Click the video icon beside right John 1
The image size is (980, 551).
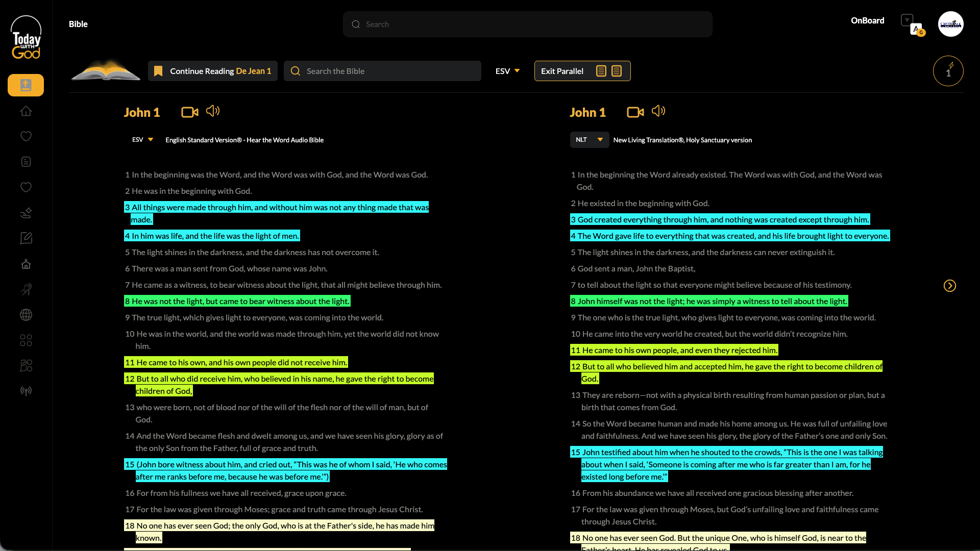click(x=635, y=112)
